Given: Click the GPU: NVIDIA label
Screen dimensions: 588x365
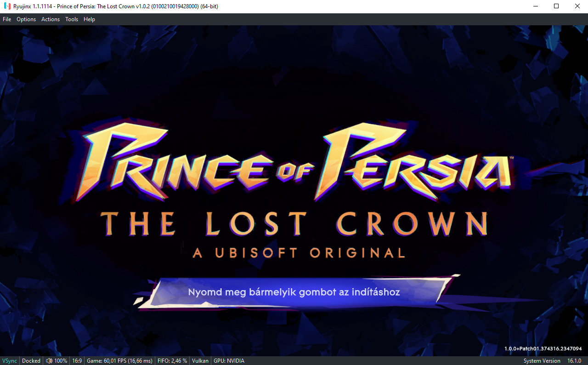Looking at the screenshot, I should [x=229, y=361].
